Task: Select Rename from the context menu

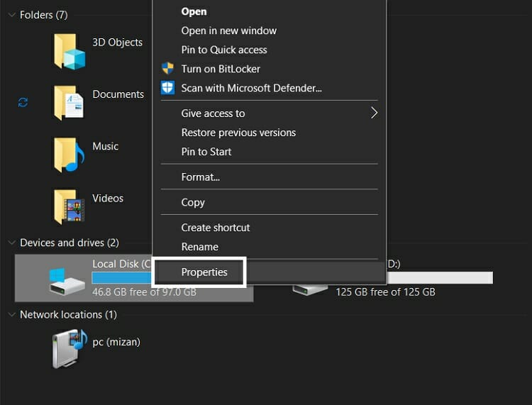Action: (x=199, y=247)
